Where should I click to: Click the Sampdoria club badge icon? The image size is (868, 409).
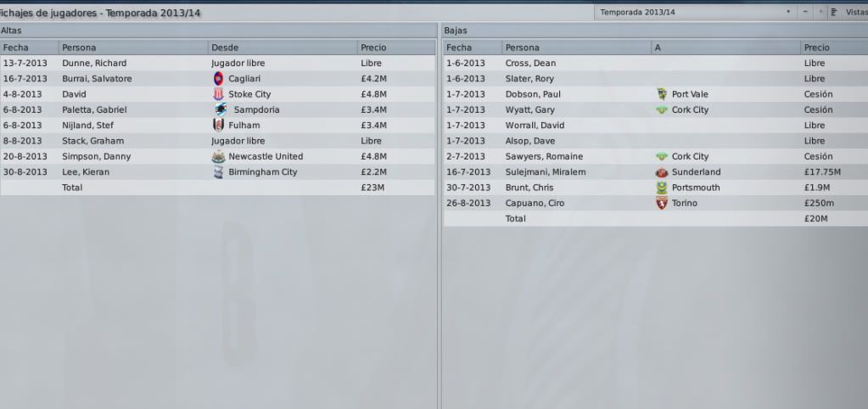221,109
